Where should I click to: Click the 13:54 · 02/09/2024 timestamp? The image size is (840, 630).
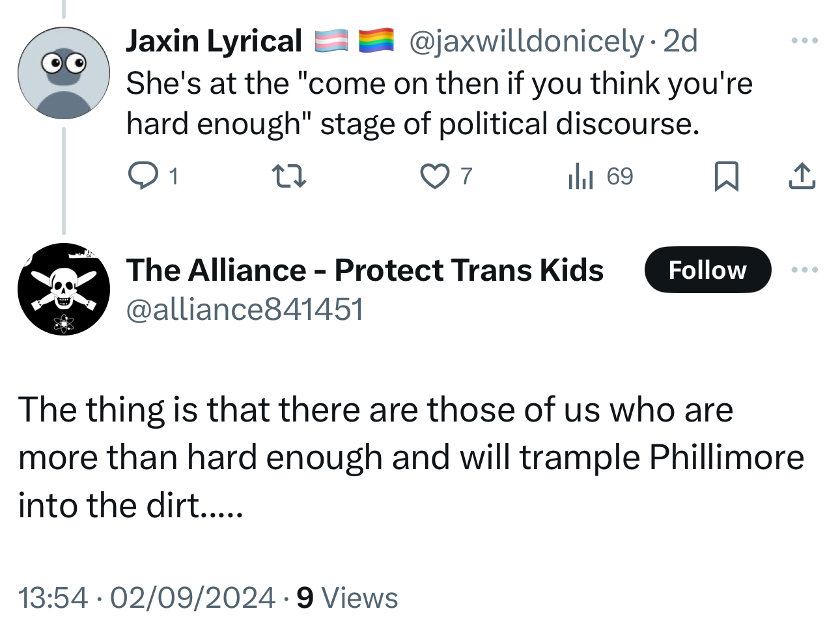point(147,597)
